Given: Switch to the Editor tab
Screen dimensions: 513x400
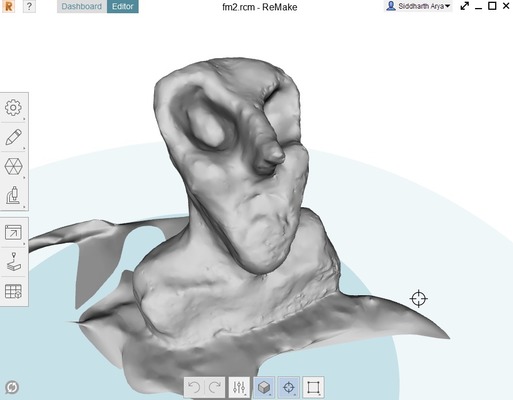Looking at the screenshot, I should click(x=123, y=6).
